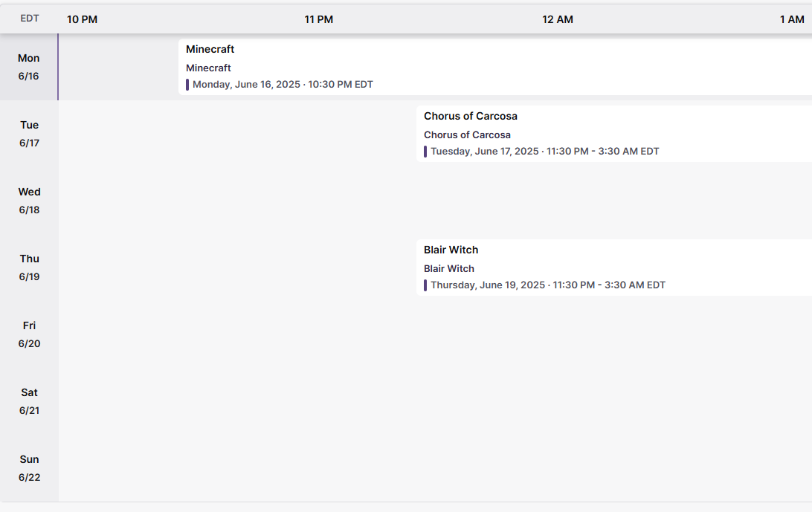Click the 11 PM time header

click(x=318, y=19)
